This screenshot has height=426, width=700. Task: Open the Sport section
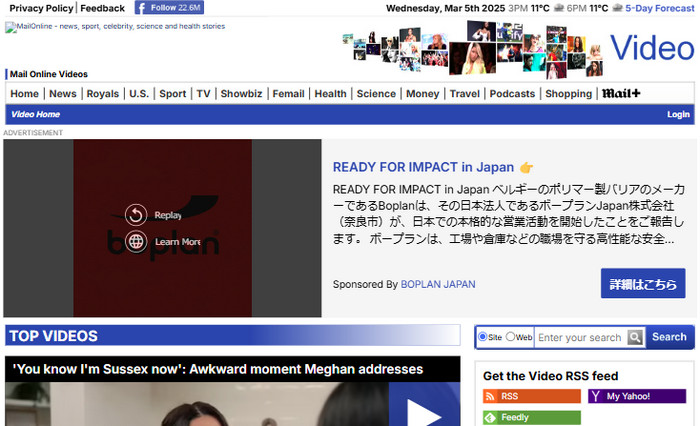coord(172,94)
